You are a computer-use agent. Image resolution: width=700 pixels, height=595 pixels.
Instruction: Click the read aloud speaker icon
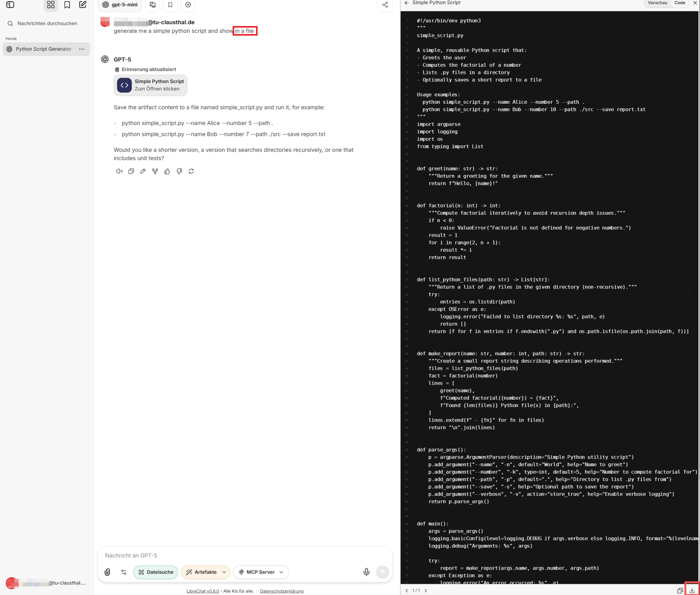[119, 171]
